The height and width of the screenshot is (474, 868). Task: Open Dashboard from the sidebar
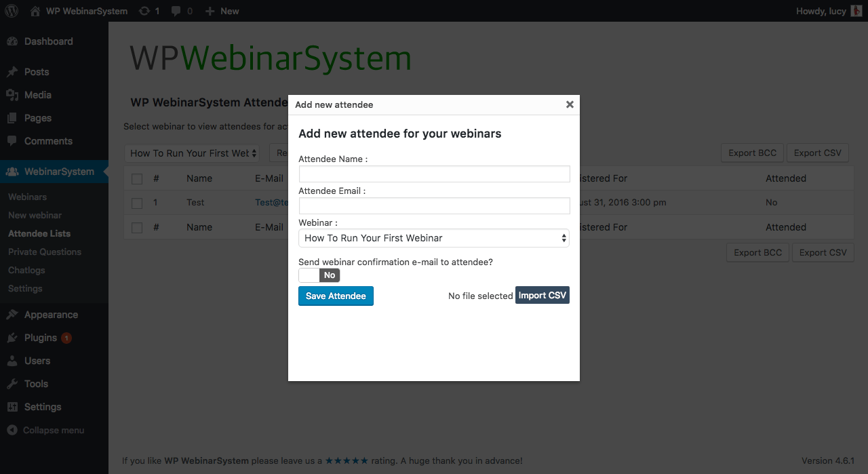[x=48, y=41]
